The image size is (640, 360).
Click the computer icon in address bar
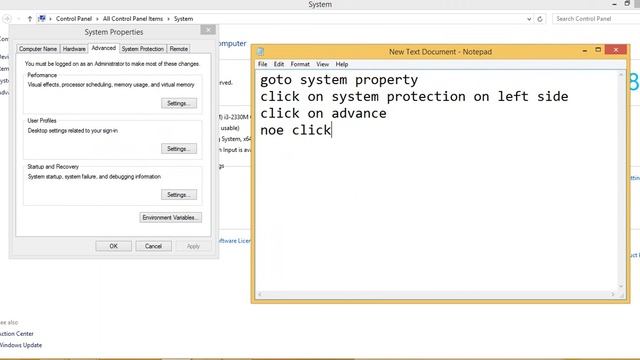42,19
